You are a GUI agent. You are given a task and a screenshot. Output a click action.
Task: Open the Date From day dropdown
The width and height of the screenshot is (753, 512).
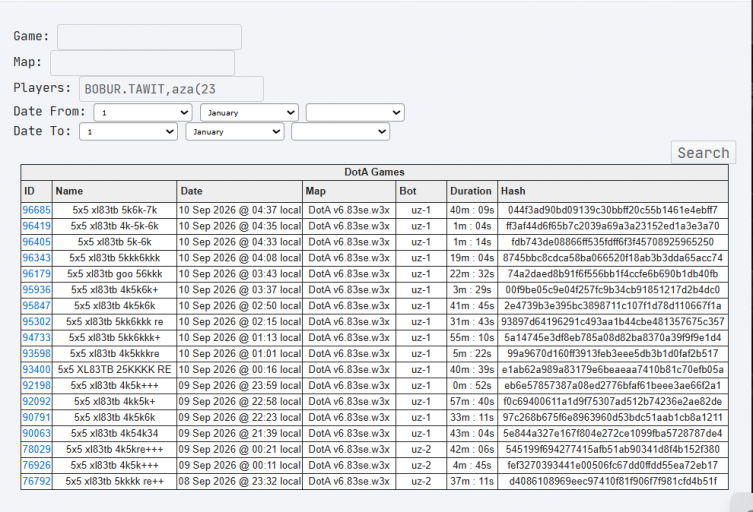point(143,113)
